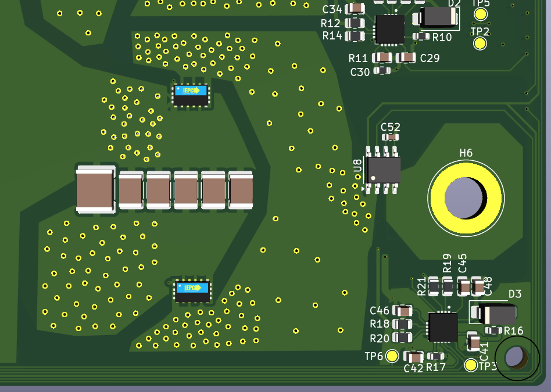Click the upper EPC transistor chip
The image size is (551, 392).
click(191, 94)
